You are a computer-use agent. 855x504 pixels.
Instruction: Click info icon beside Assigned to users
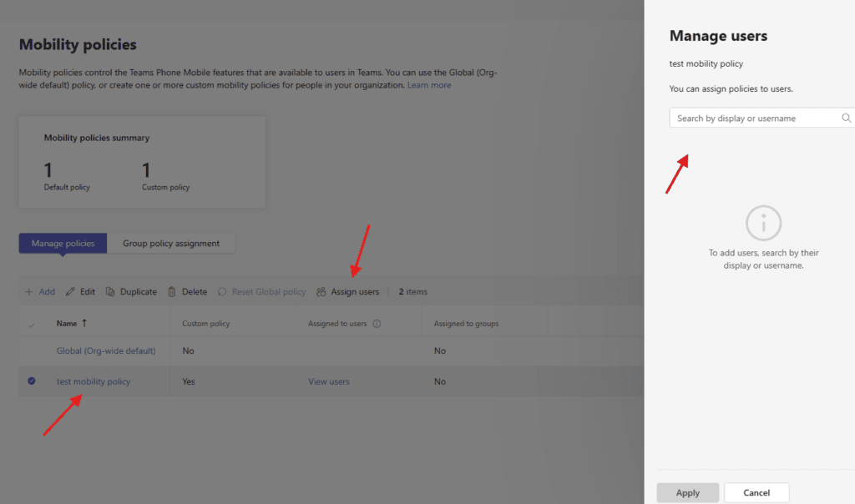click(x=377, y=324)
